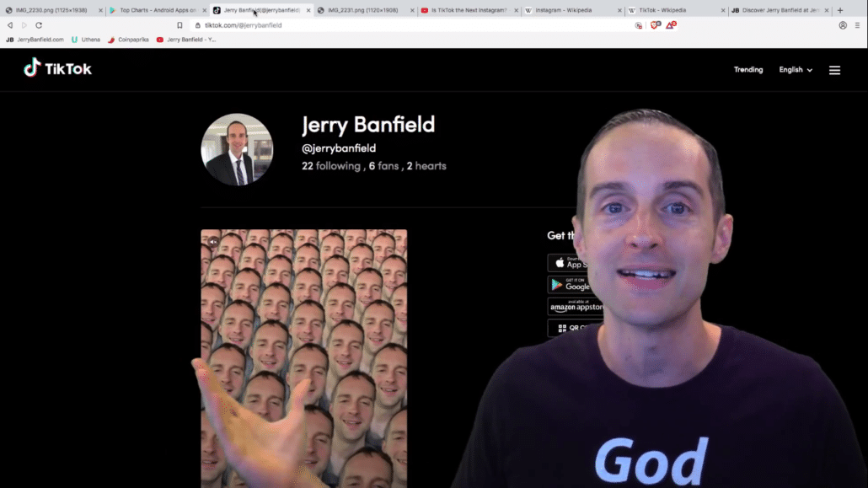Click the Amazon Appstore download badge
The height and width of the screenshot is (488, 868).
coord(576,306)
